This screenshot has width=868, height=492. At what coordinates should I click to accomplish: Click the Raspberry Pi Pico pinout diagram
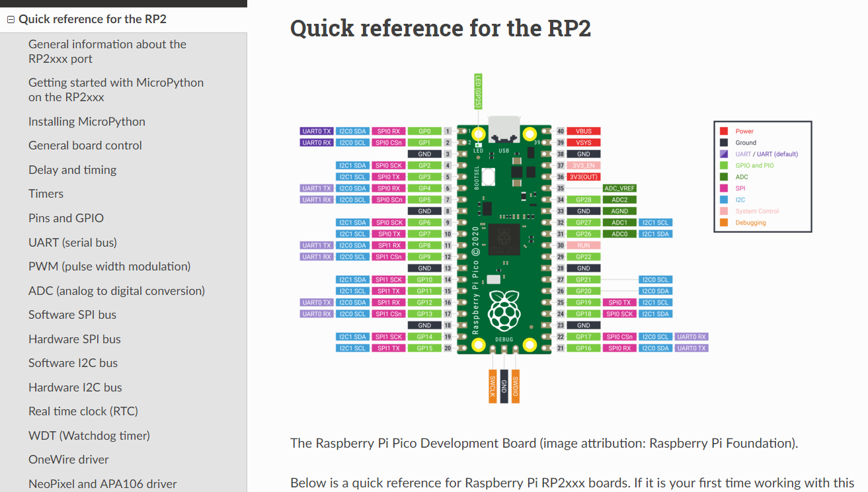point(555,238)
